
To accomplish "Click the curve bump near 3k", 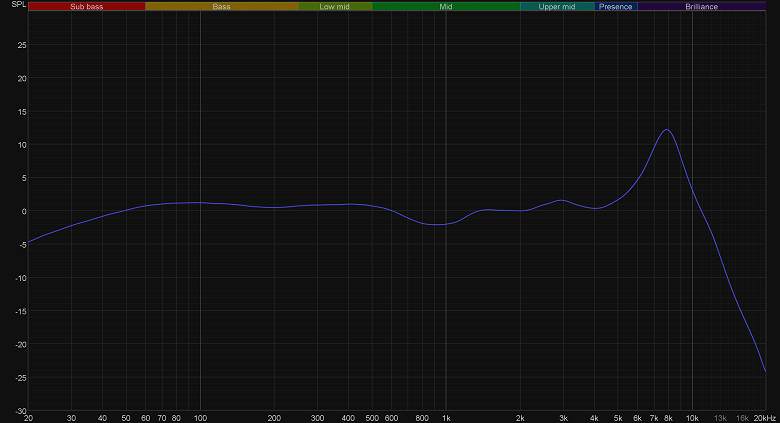I will click(561, 200).
